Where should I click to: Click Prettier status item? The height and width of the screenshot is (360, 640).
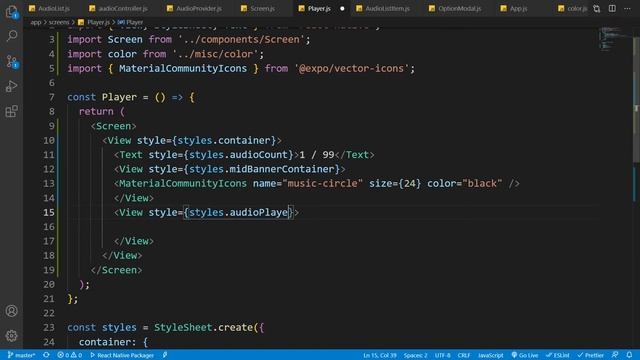(590, 355)
